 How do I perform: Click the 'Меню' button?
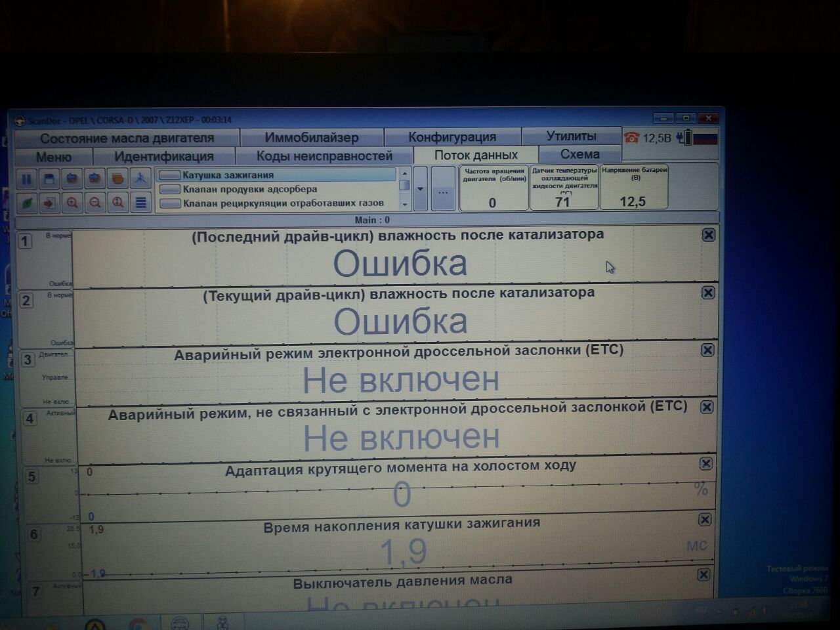[x=54, y=157]
